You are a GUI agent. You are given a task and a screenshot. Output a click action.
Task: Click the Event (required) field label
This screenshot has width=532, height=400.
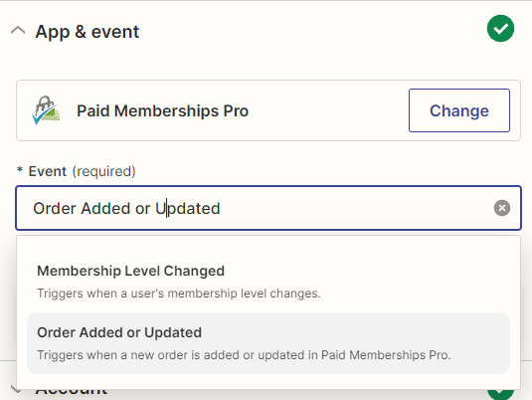(x=82, y=171)
